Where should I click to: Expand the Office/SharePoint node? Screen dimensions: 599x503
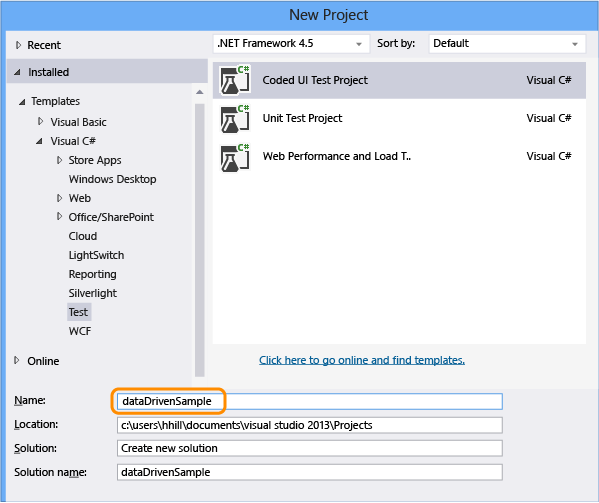pyautogui.click(x=59, y=217)
